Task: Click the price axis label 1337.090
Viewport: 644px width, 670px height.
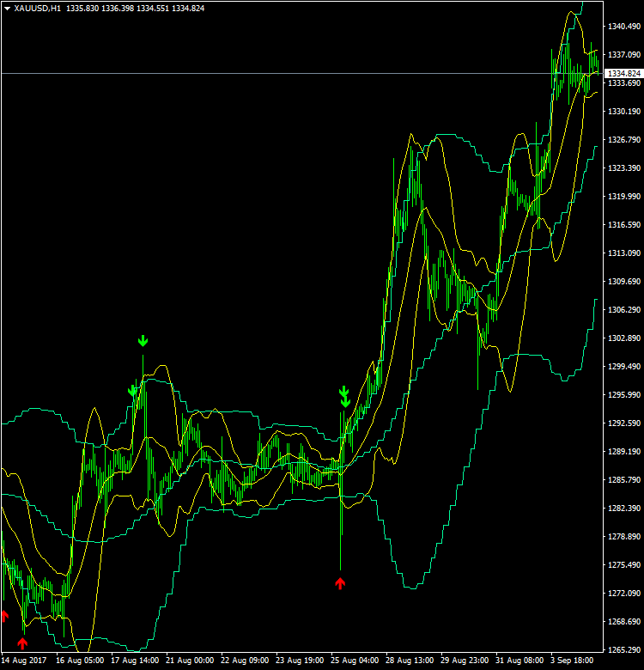Action: (x=624, y=55)
